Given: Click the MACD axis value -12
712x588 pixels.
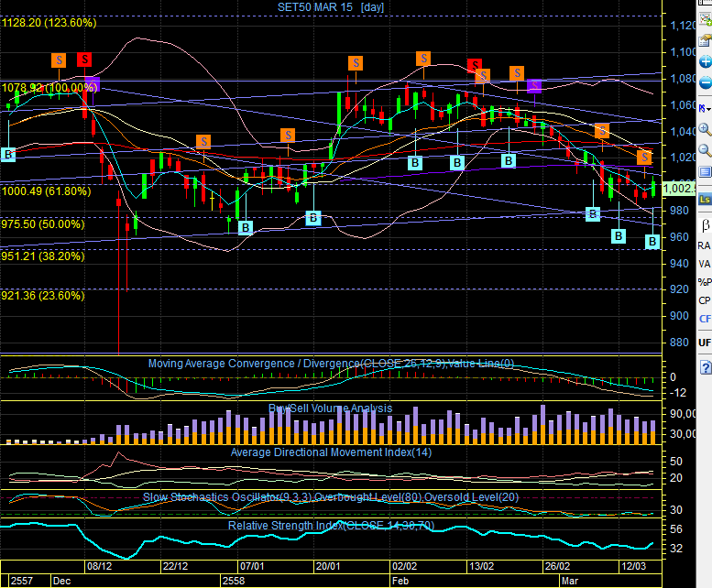Looking at the screenshot, I should pos(678,393).
